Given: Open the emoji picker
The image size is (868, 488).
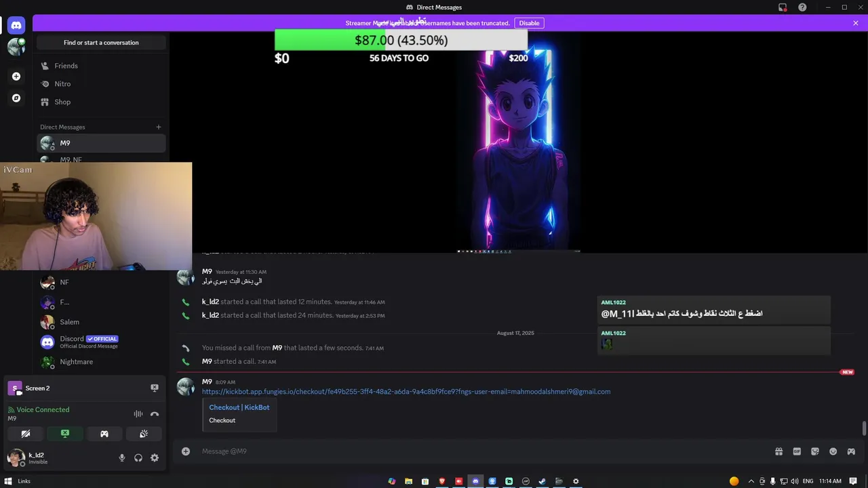Looking at the screenshot, I should (x=833, y=451).
